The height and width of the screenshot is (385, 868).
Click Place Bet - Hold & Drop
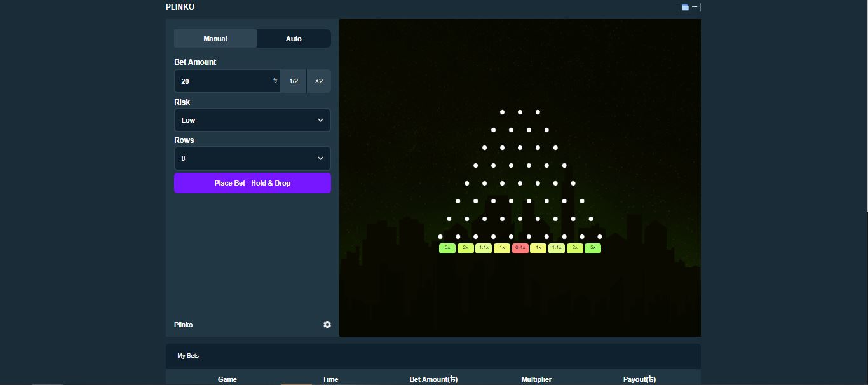pyautogui.click(x=252, y=183)
